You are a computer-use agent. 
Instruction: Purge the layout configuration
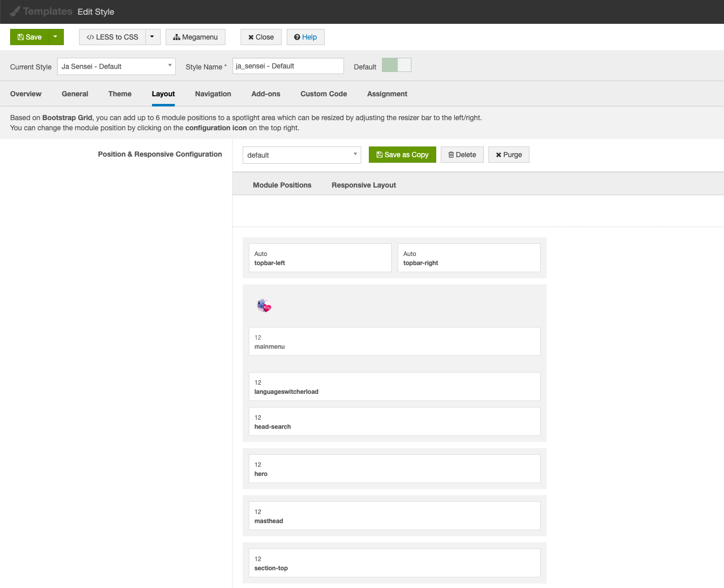(509, 155)
